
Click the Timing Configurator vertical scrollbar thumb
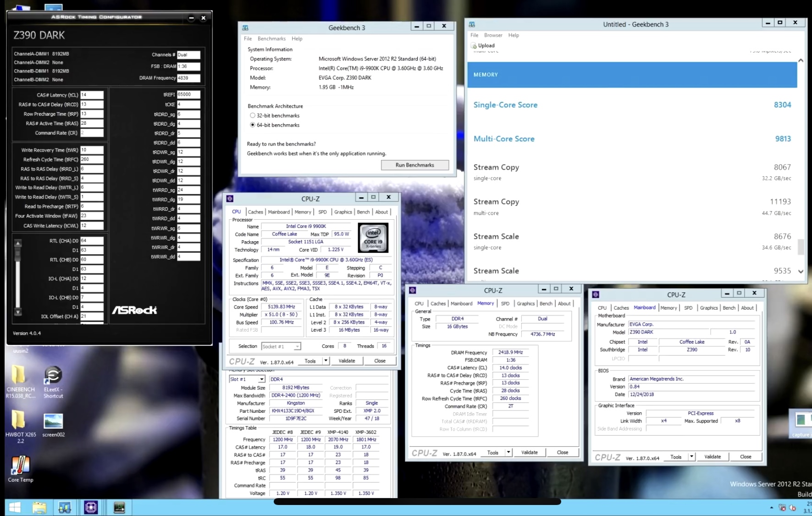click(x=18, y=254)
